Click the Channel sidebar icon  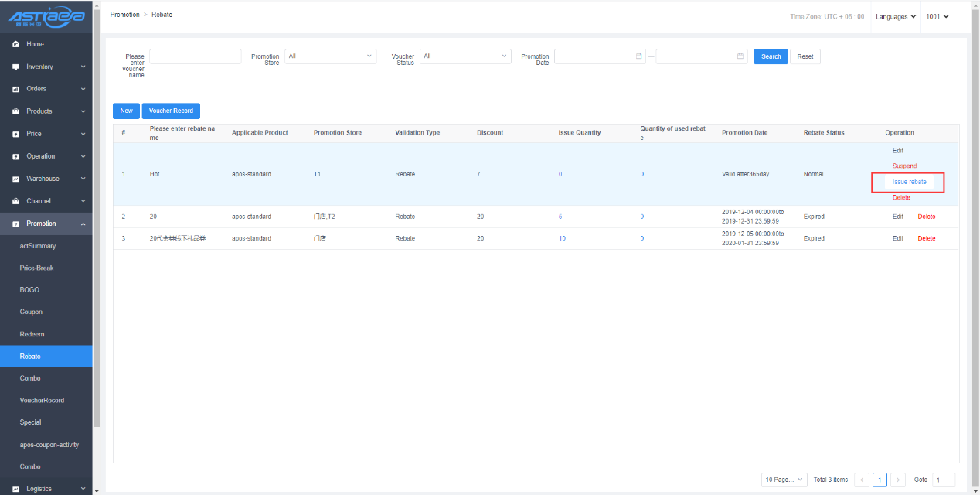point(15,201)
